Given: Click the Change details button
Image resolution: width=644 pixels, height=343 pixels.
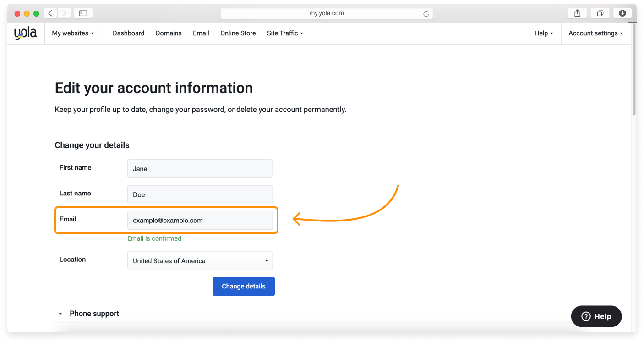Looking at the screenshot, I should click(243, 286).
